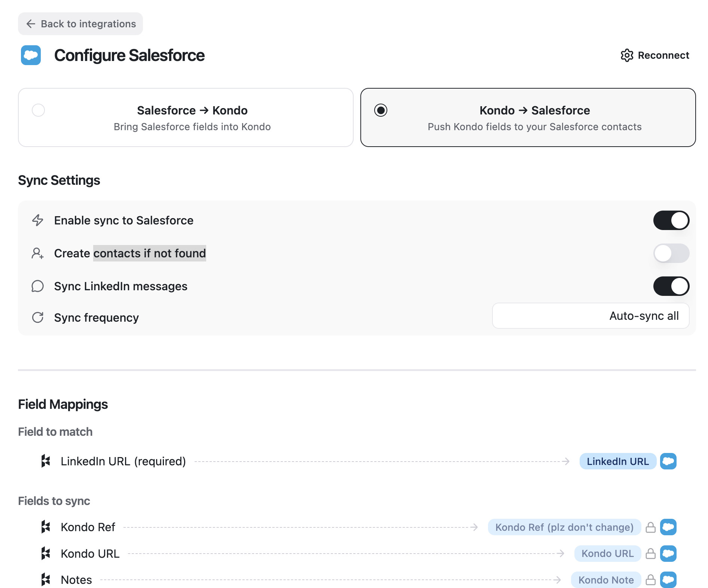The image size is (708, 588).
Task: Click the lock icon beside Kondo URL mapping
Action: point(651,554)
